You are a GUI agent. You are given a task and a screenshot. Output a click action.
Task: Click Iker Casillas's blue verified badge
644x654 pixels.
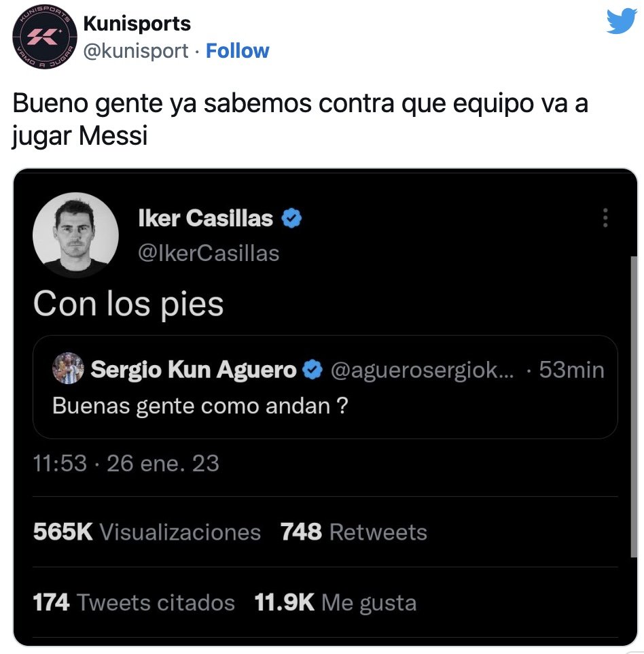291,218
